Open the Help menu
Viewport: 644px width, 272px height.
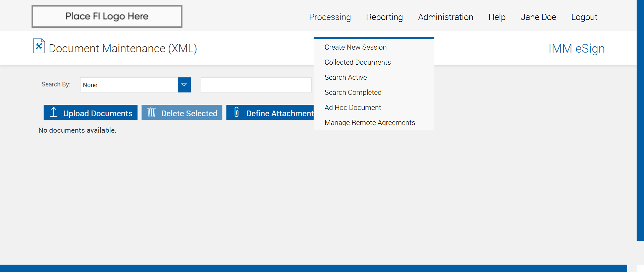[x=497, y=17]
